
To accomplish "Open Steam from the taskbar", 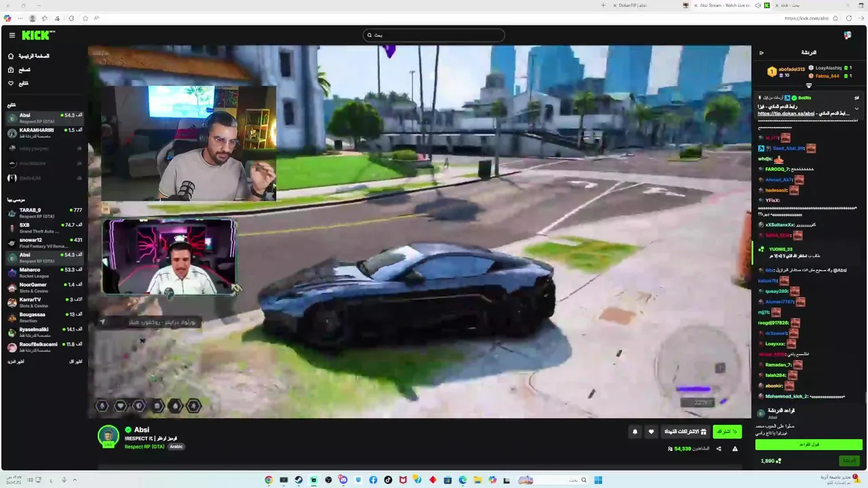I will pos(298,480).
